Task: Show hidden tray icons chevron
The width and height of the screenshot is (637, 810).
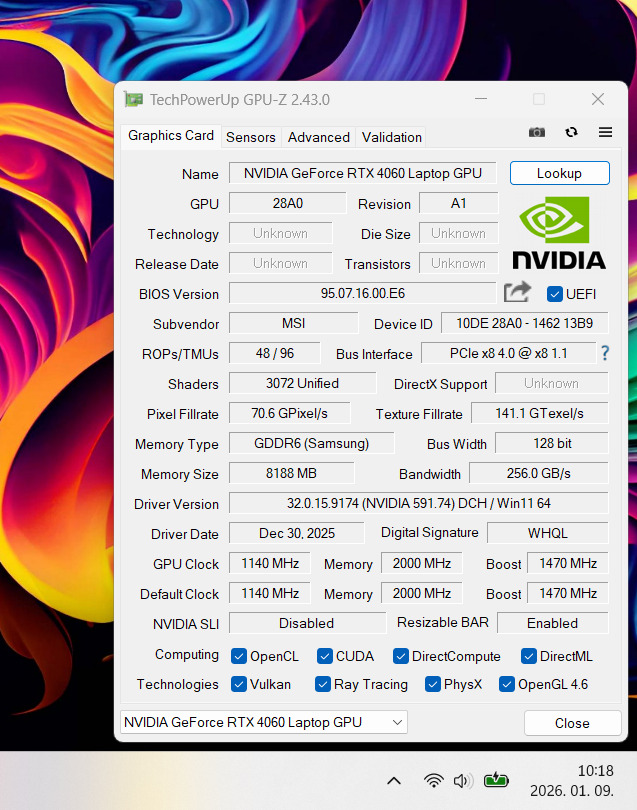Action: click(394, 781)
